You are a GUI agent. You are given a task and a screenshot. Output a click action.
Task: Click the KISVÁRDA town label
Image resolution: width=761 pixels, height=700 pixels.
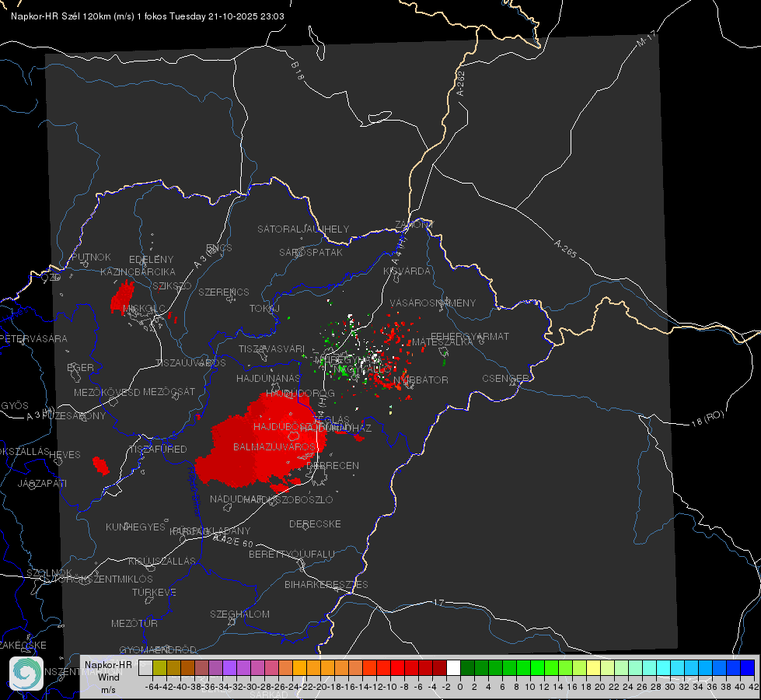[x=407, y=271]
